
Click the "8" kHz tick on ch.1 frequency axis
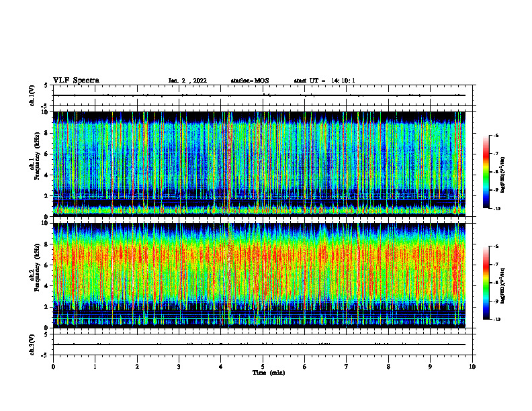click(47, 133)
